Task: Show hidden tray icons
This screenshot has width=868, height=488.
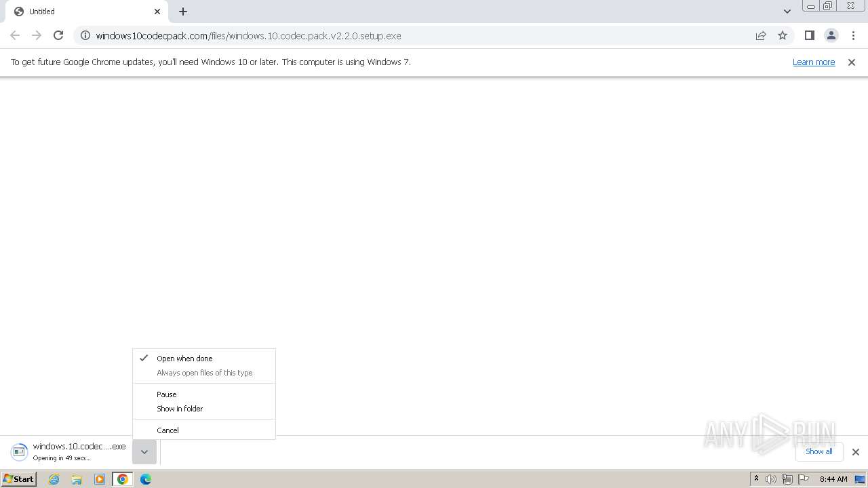Action: point(756,479)
